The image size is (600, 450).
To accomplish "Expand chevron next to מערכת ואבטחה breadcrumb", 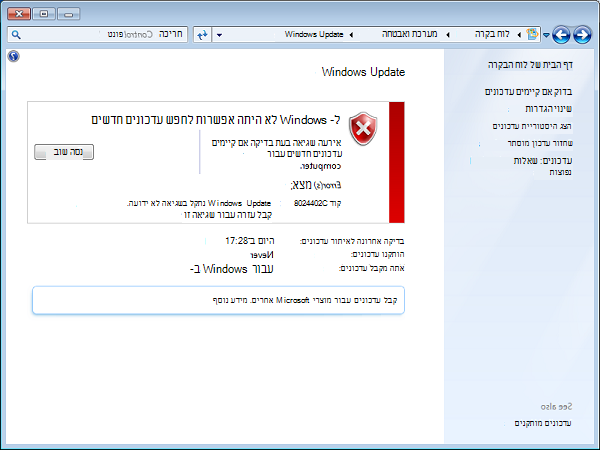I will 447,35.
